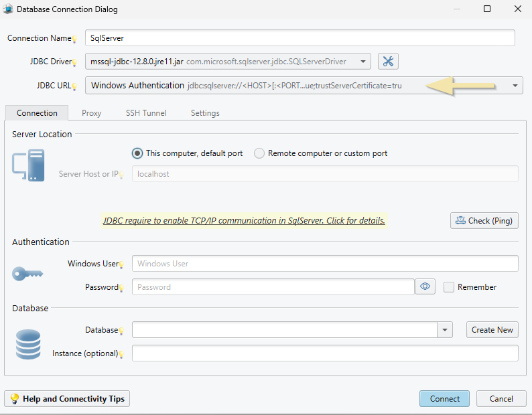Image resolution: width=532 pixels, height=415 pixels.
Task: Open the JDBC URL dropdown arrow
Action: click(515, 86)
